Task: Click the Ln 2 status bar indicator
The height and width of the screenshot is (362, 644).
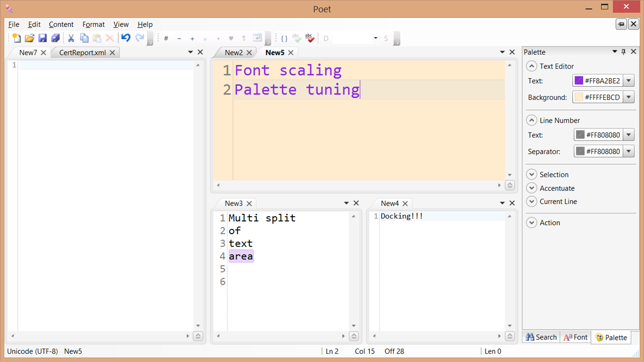Action: (332, 351)
